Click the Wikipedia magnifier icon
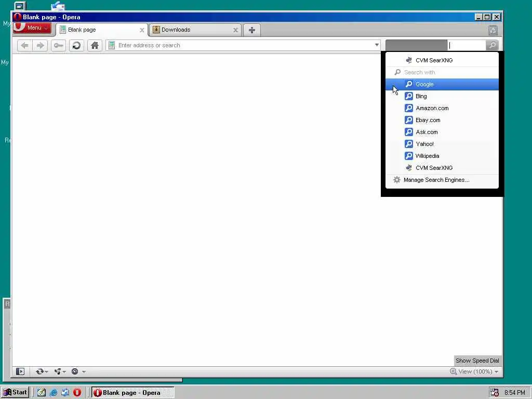 pyautogui.click(x=409, y=156)
